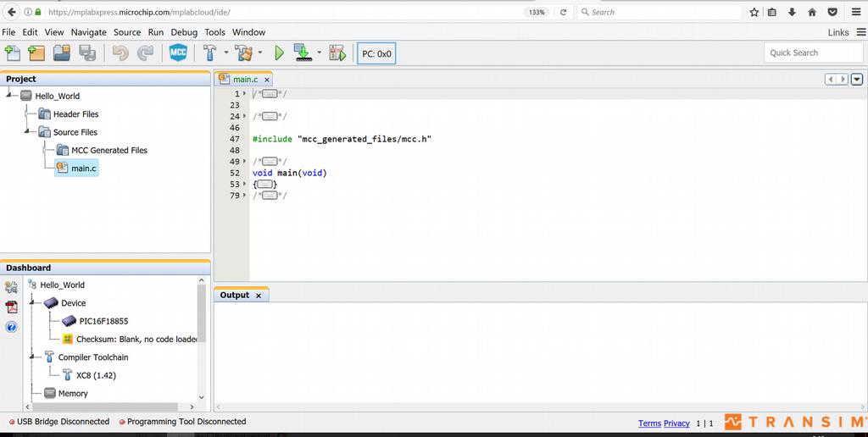The width and height of the screenshot is (868, 437).
Task: Collapse the Source Files folder
Action: (x=27, y=131)
